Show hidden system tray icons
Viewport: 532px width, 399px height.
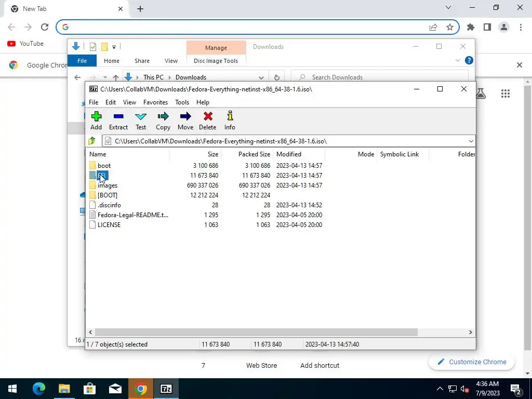440,389
